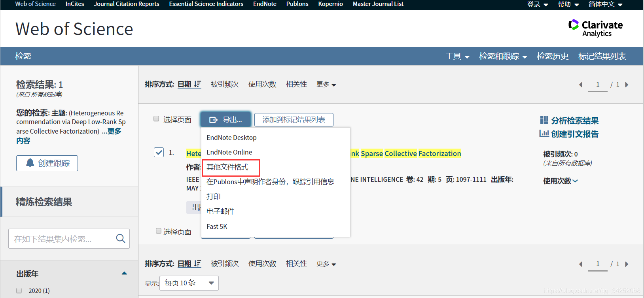The width and height of the screenshot is (644, 298).
Task: Choose 其他文件格式 from export menu
Action: point(227,167)
